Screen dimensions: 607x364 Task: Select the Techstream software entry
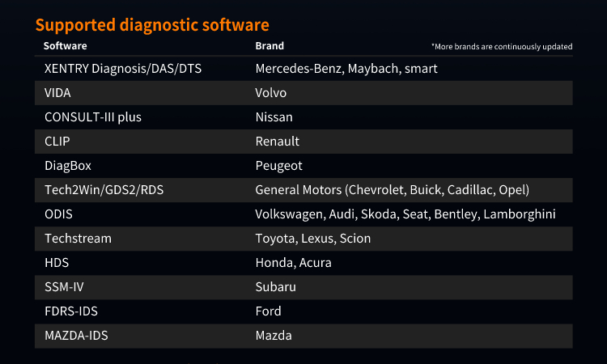coord(78,239)
